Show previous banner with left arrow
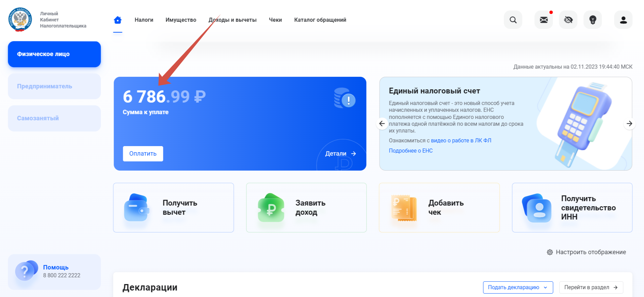Image resolution: width=644 pixels, height=297 pixels. [x=382, y=123]
